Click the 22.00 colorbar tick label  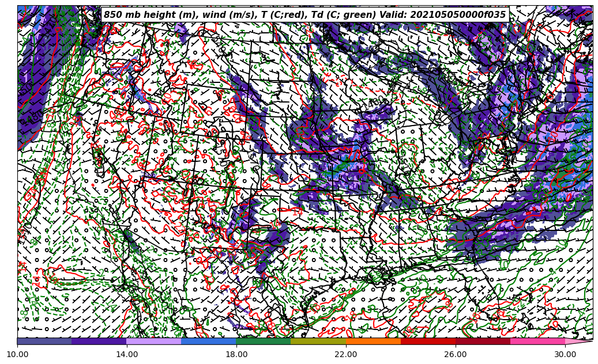pyautogui.click(x=346, y=354)
